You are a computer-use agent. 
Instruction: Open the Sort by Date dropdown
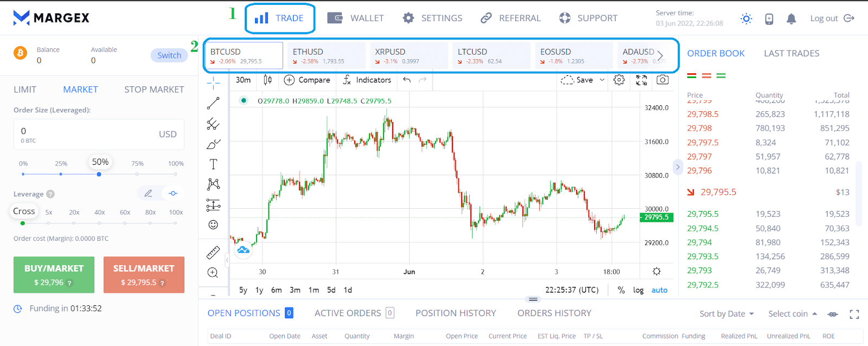tap(727, 313)
